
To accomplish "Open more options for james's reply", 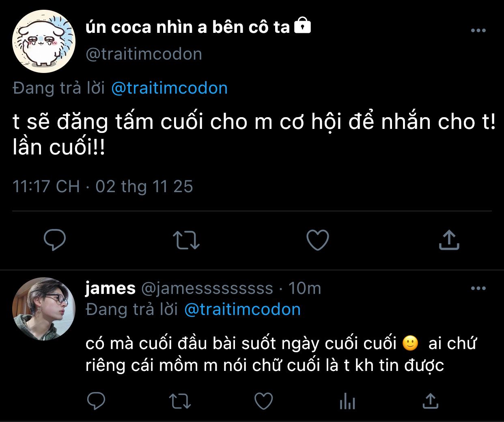I will coord(478,288).
